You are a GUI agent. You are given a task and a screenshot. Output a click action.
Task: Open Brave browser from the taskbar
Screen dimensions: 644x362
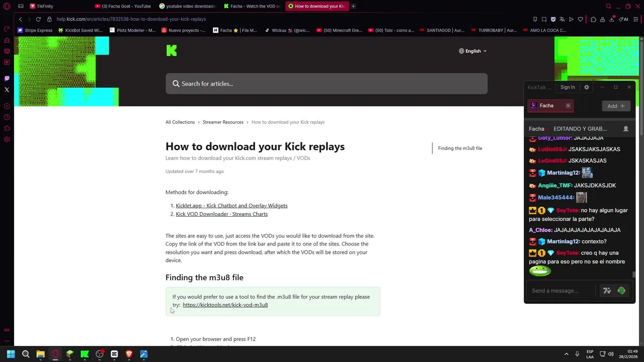click(x=129, y=354)
